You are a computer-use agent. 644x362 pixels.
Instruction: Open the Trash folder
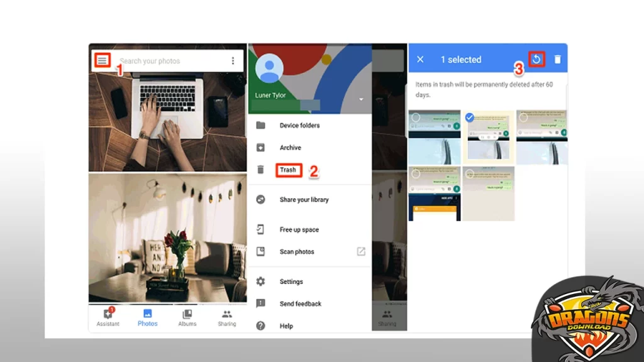tap(288, 170)
